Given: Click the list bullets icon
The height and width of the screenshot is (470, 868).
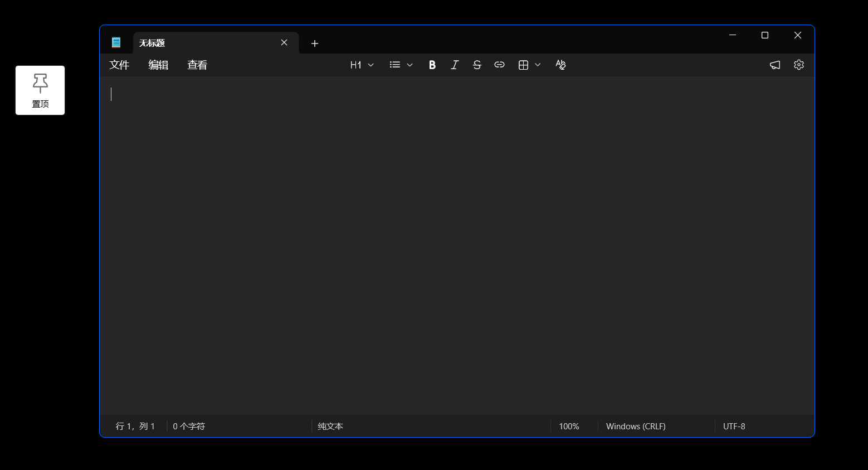Looking at the screenshot, I should [395, 65].
